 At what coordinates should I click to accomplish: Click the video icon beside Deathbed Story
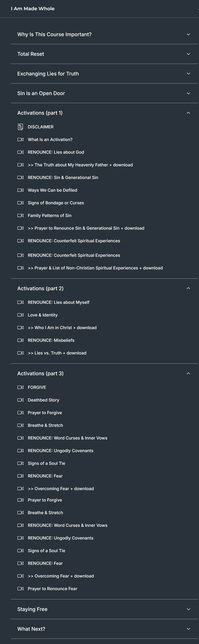click(x=20, y=400)
